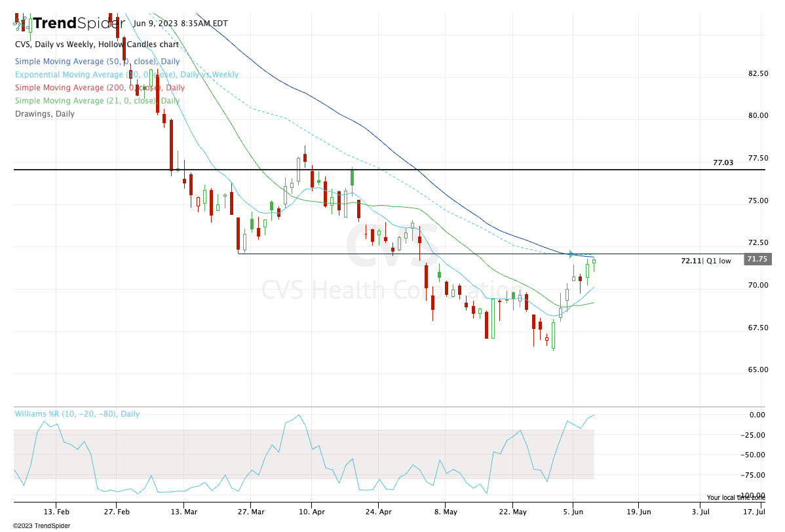
Task: Click the current price tag 71.75
Action: pos(757,259)
